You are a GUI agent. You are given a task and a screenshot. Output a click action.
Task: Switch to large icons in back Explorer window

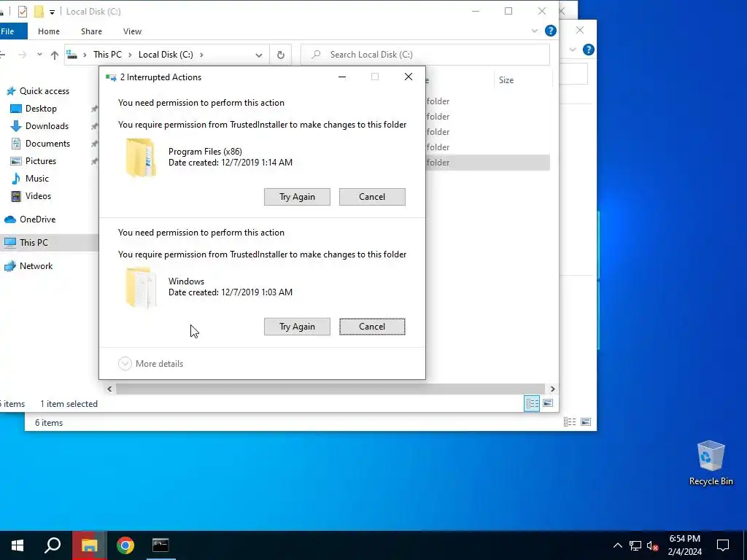click(586, 422)
